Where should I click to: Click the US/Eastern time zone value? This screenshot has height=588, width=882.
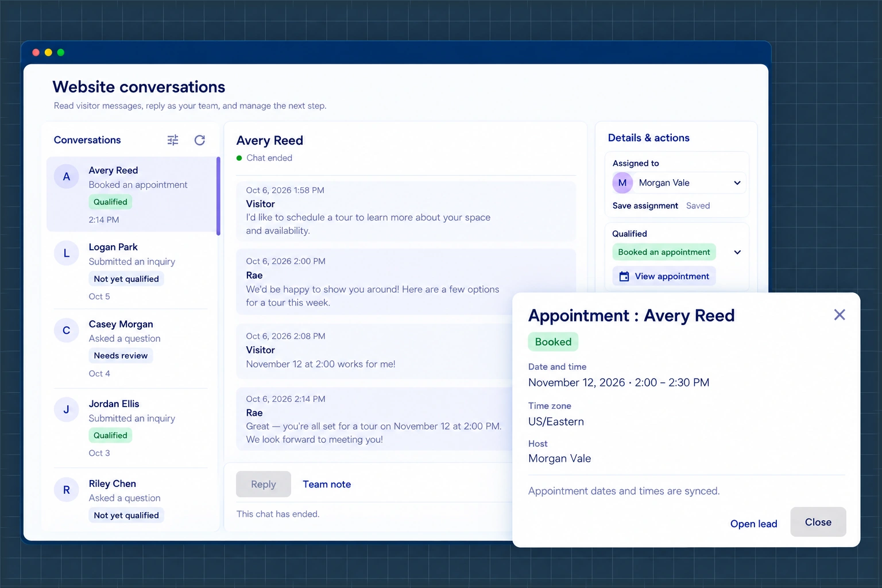pyautogui.click(x=556, y=421)
